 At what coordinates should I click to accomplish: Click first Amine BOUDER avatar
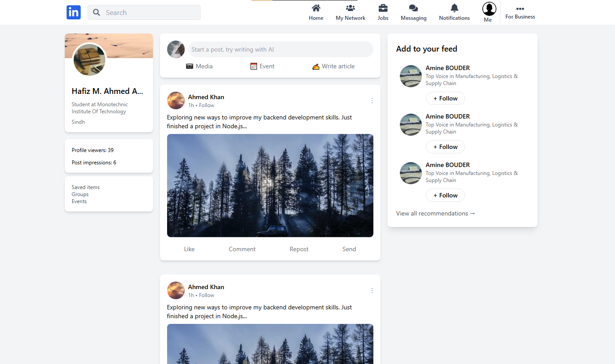tap(411, 76)
